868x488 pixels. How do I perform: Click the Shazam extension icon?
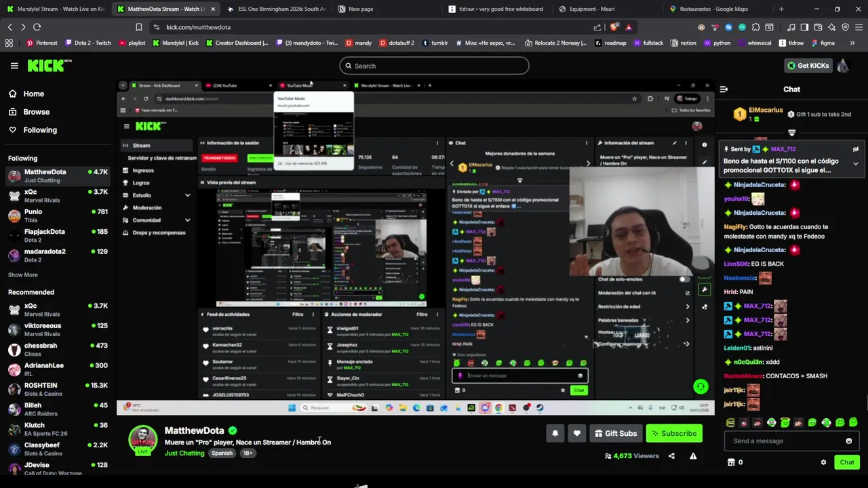(728, 27)
